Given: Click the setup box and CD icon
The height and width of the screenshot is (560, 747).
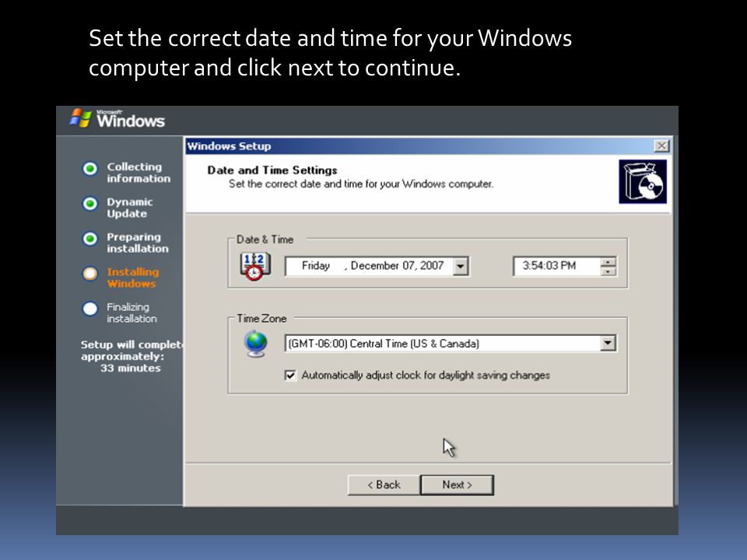Looking at the screenshot, I should coord(643,181).
